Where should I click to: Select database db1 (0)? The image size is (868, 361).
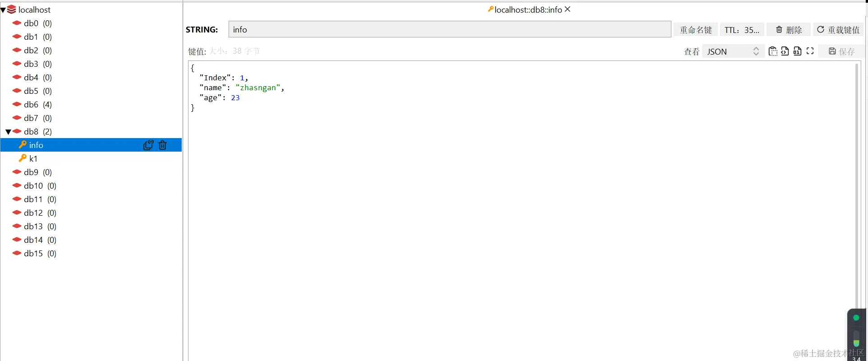(38, 37)
